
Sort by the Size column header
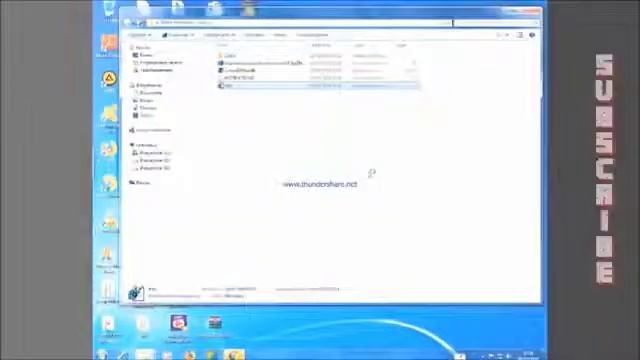402,45
